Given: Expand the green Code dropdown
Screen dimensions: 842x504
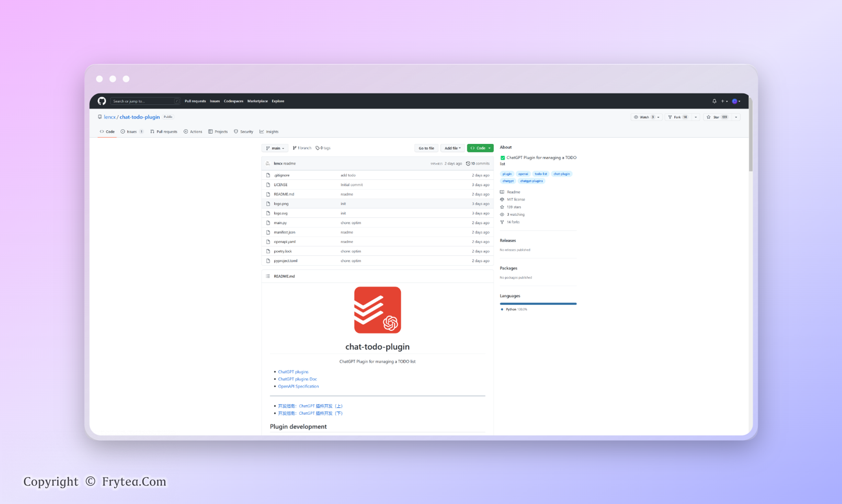Looking at the screenshot, I should 480,148.
